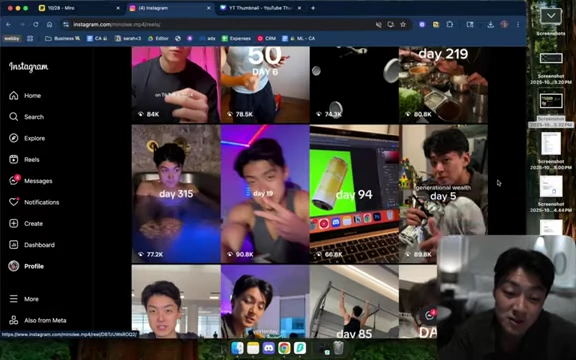Open the reel with 84K views
Viewport: 576px width, 360px height.
coord(176,84)
